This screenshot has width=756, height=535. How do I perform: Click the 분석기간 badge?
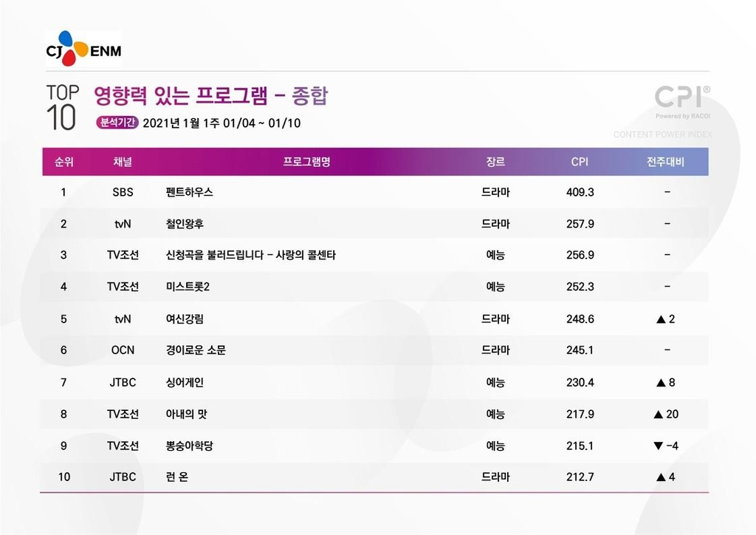click(x=117, y=123)
